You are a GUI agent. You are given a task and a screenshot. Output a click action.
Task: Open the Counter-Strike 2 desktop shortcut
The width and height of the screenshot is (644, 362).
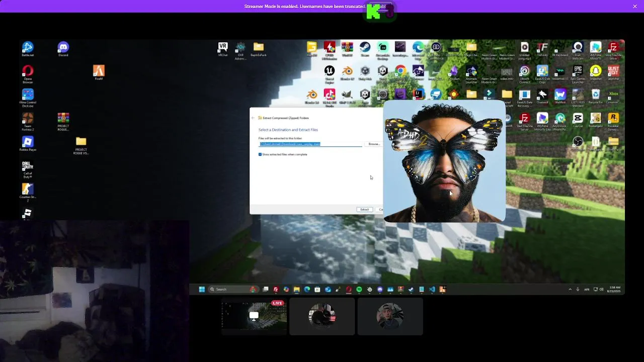(x=28, y=193)
